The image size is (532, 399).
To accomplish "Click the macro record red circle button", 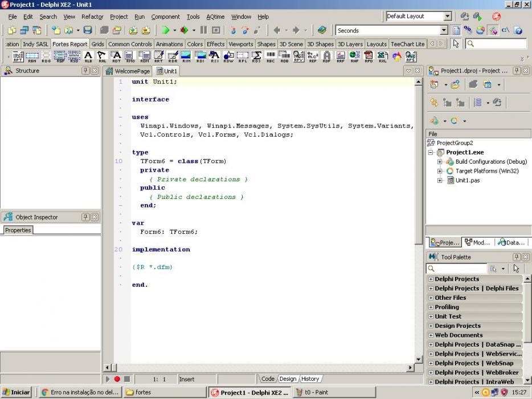I will pos(117,379).
